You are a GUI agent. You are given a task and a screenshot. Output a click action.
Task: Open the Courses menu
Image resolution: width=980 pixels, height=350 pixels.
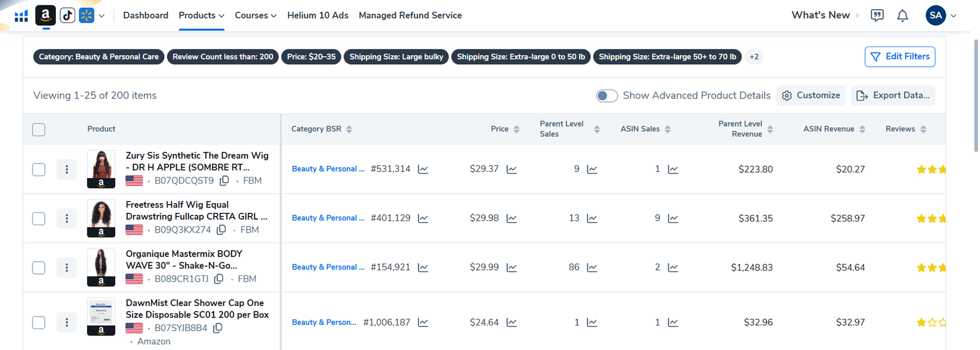[x=256, y=15]
